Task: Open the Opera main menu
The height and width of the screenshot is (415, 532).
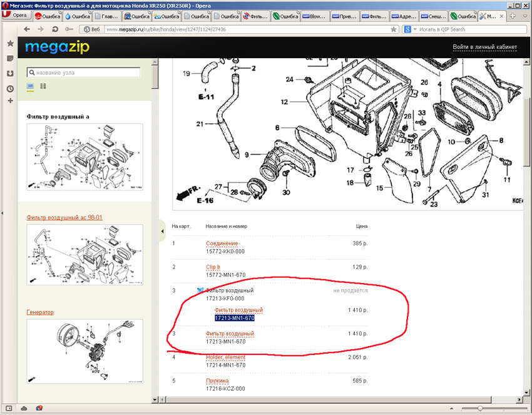Action: coord(16,16)
